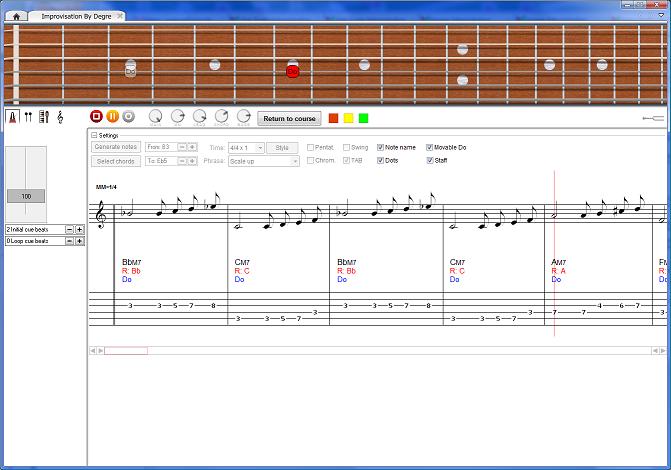Screen dimensions: 671x470
Task: Click the treble clef icon
Action: (60, 117)
